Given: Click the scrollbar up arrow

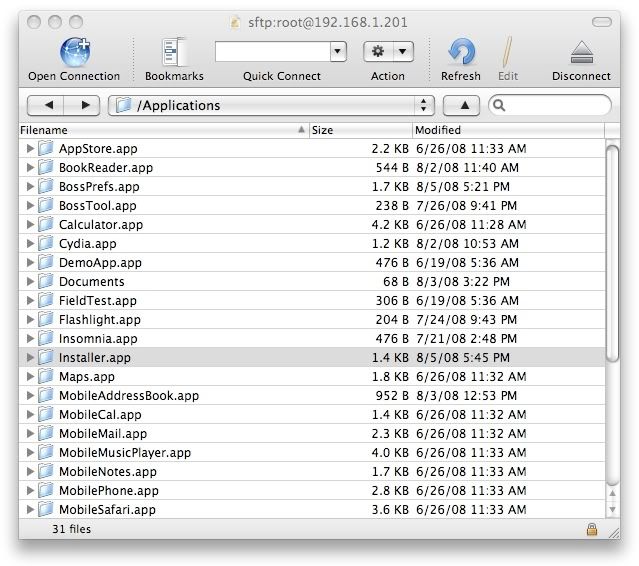Looking at the screenshot, I should click(612, 493).
